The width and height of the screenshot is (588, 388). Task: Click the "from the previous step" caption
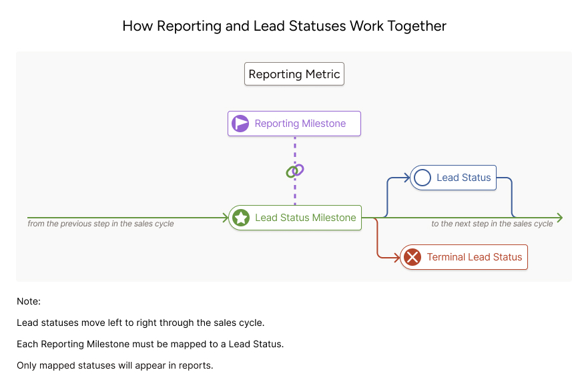[101, 224]
